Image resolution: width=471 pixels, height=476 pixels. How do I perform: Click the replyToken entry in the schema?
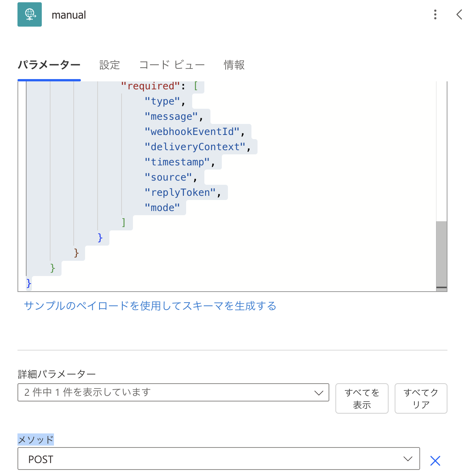(179, 192)
